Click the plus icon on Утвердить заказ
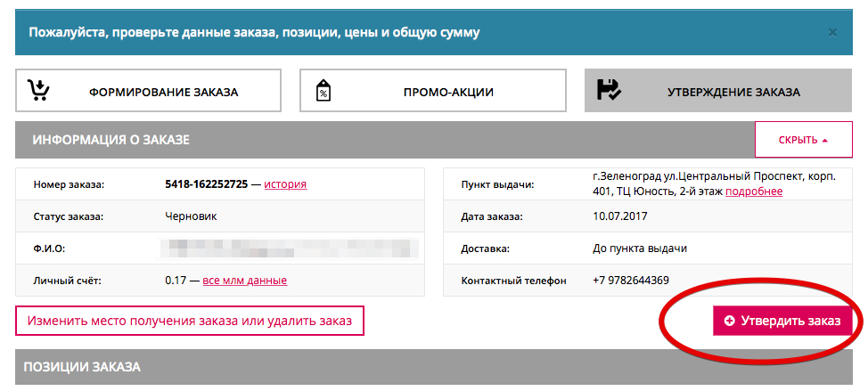 click(x=730, y=321)
